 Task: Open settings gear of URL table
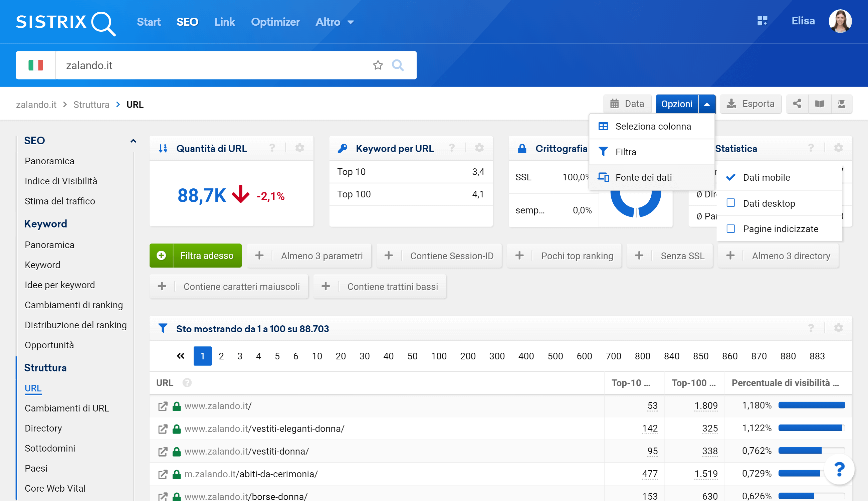click(838, 328)
